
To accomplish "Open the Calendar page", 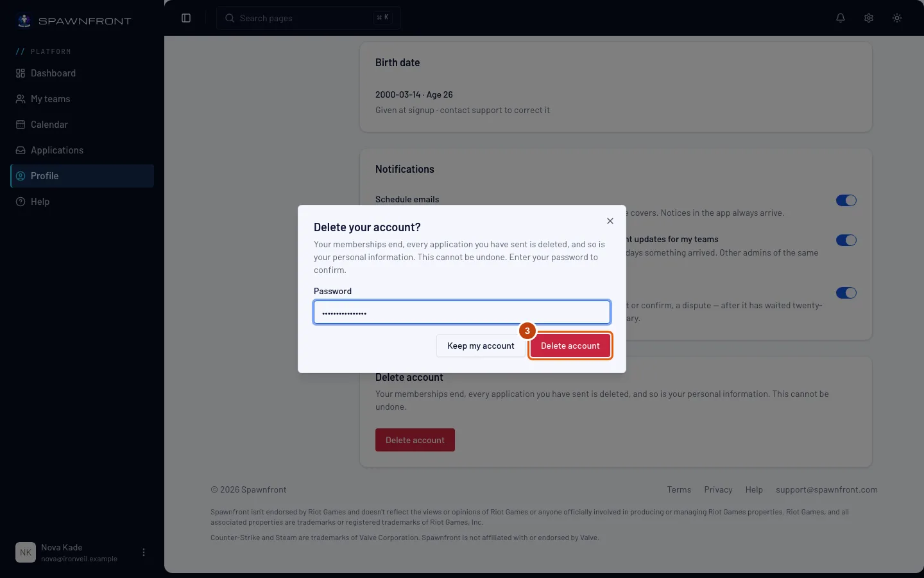I will point(82,125).
